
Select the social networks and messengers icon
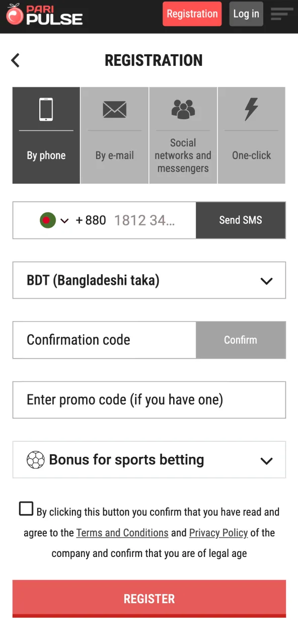183,109
